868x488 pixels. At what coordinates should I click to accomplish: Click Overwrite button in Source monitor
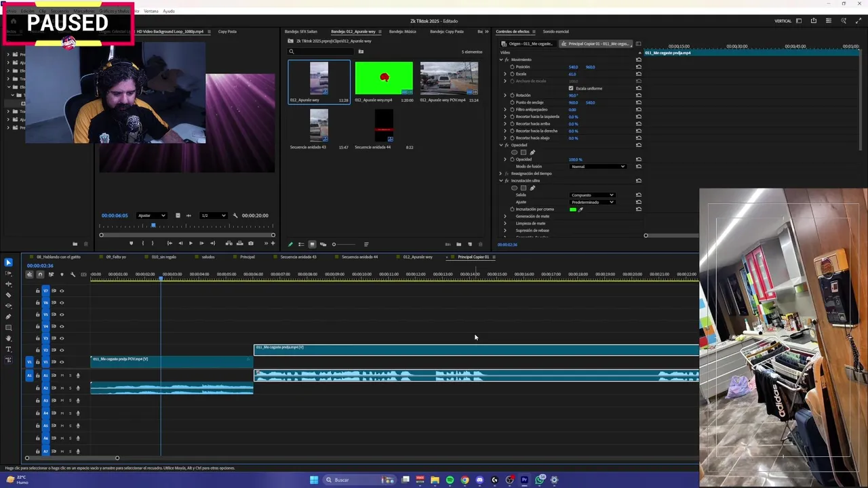click(x=239, y=243)
